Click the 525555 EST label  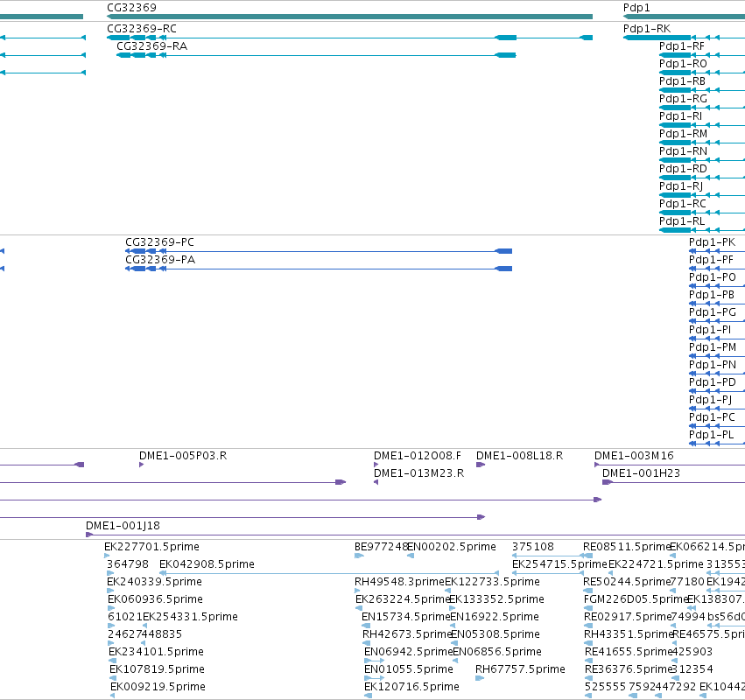tap(605, 687)
